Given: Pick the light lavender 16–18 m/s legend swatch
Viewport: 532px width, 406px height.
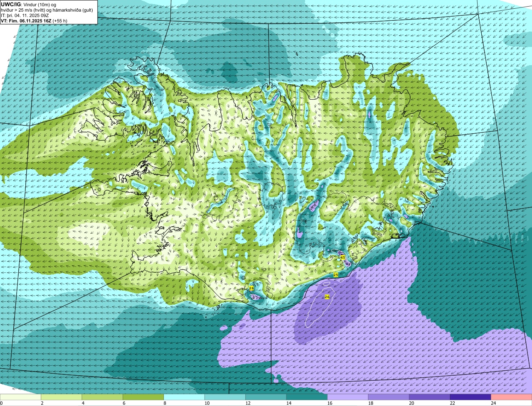Looking at the screenshot, I should (x=348, y=397).
